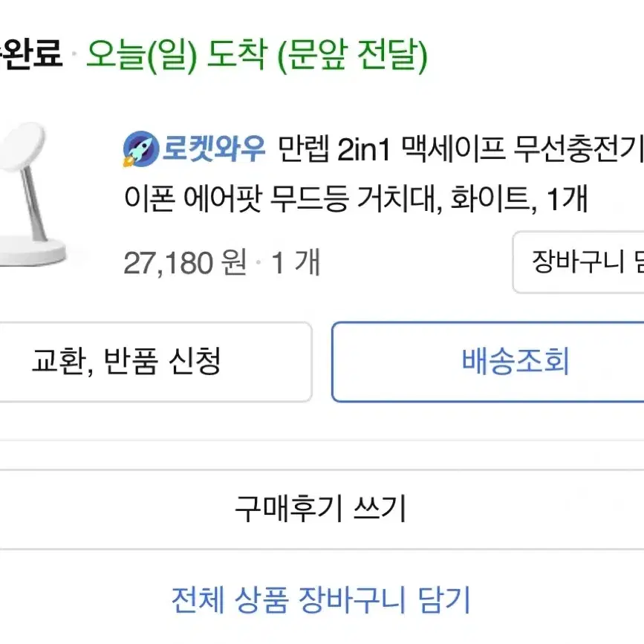Viewport: 644px width, 644px height.
Task: Request exchange or return with 교환, 반품 신청
Action: 155,362
